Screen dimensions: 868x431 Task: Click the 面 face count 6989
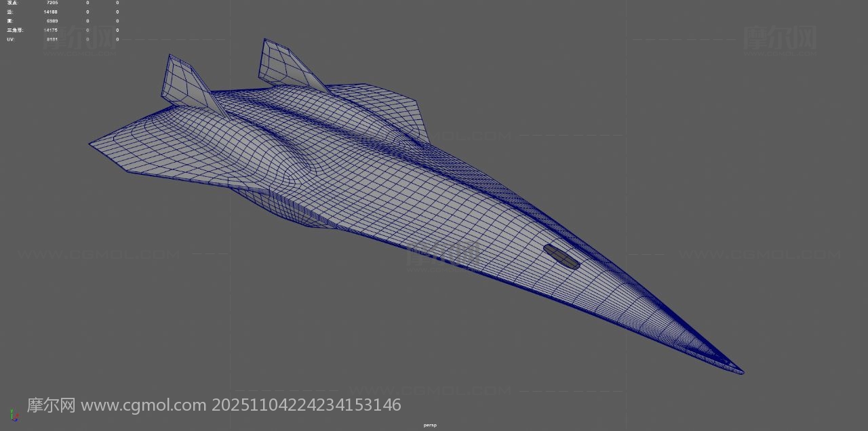pos(52,21)
